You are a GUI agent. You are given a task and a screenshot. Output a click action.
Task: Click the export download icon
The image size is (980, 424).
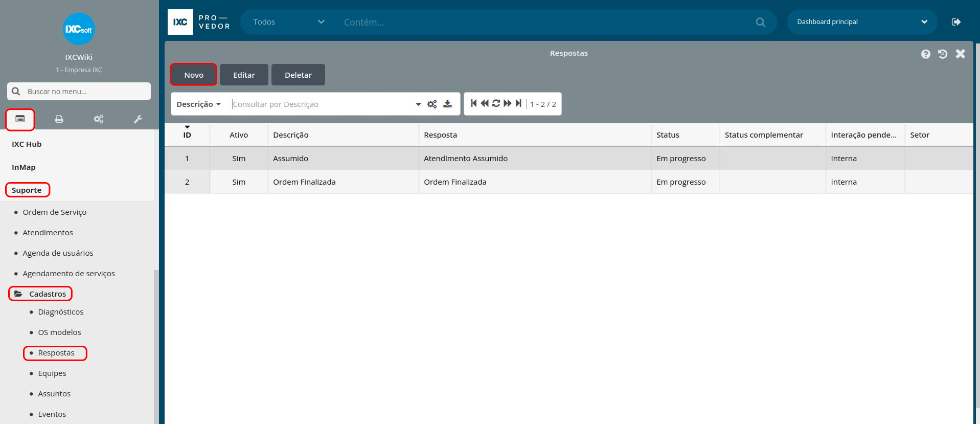[447, 104]
